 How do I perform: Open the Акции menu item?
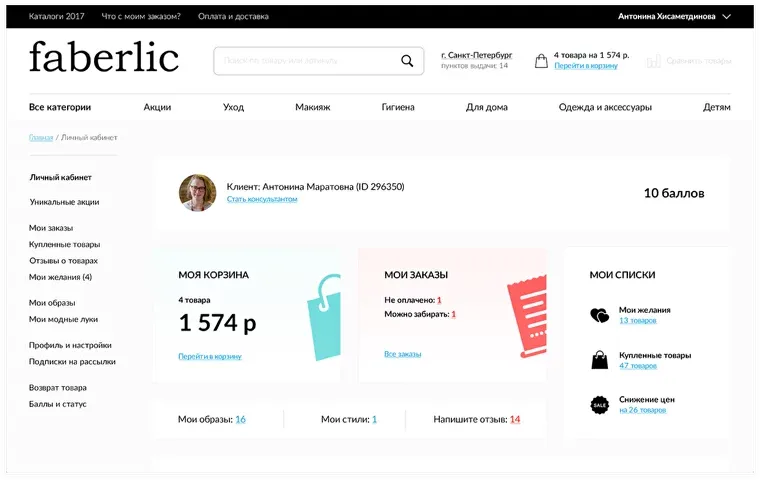tap(157, 107)
